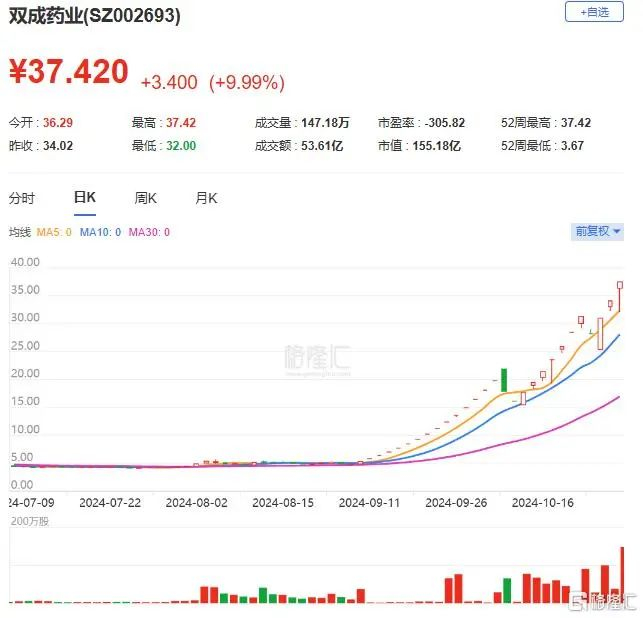Click MA30 moving average label

click(x=149, y=233)
